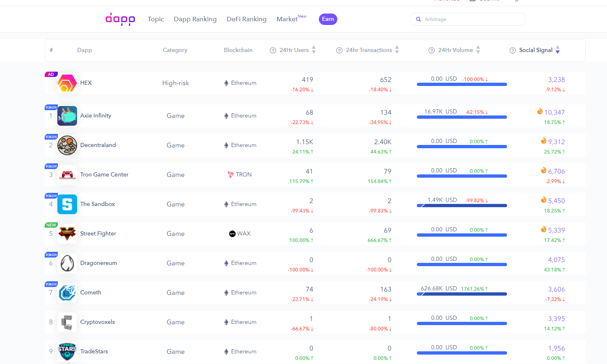Open the Axie Infinity link

tap(96, 115)
